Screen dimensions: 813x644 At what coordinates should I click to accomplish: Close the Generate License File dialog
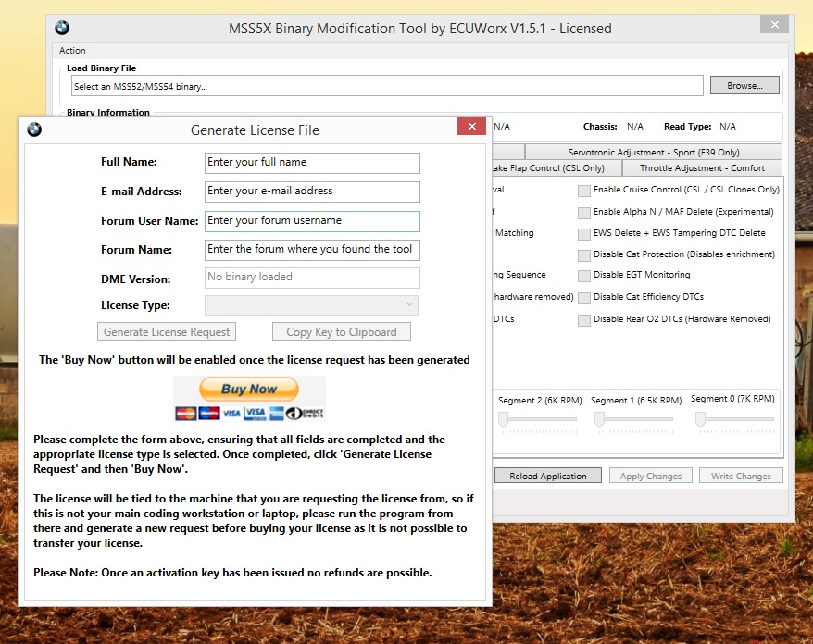[472, 127]
